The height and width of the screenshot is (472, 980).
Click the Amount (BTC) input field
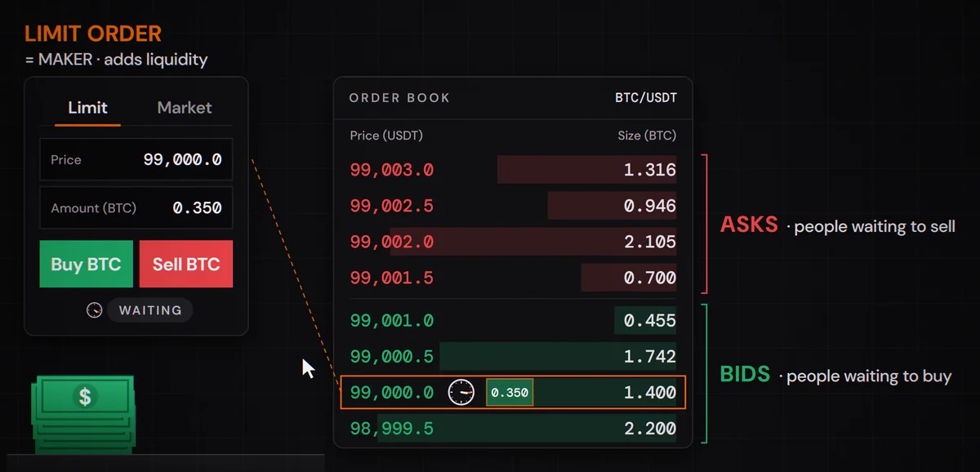[136, 208]
